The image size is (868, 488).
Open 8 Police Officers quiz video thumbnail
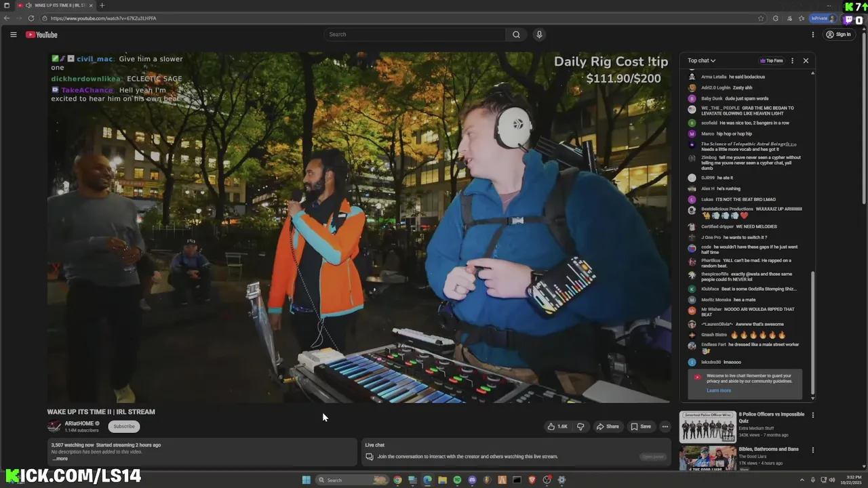pyautogui.click(x=707, y=427)
